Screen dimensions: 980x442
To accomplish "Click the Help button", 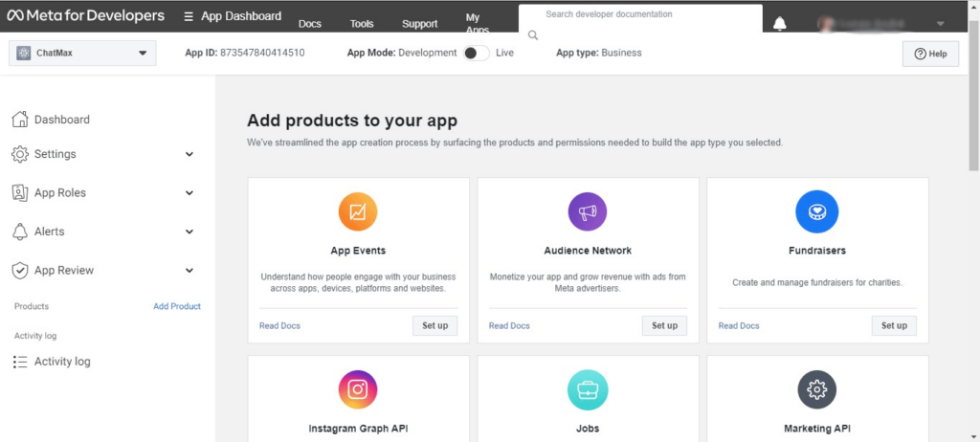I will (x=930, y=54).
